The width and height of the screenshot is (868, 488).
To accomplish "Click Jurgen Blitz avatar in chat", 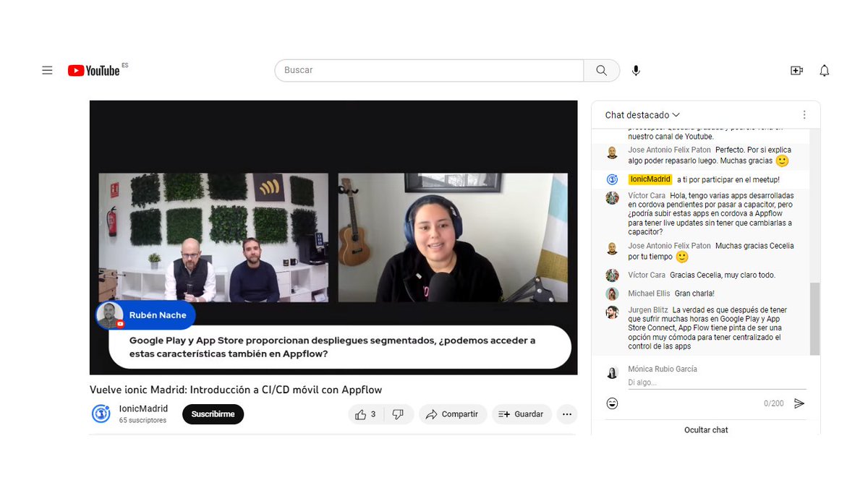I will (613, 312).
